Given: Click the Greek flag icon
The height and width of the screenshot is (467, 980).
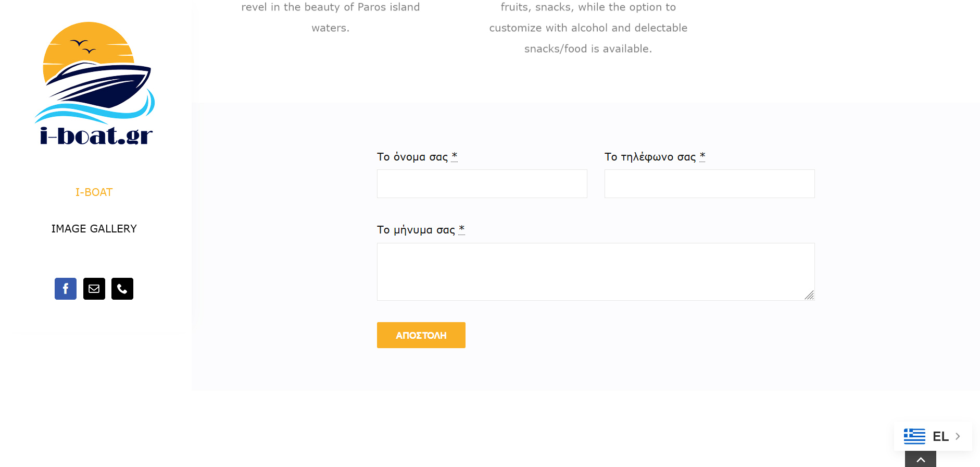Looking at the screenshot, I should 914,436.
